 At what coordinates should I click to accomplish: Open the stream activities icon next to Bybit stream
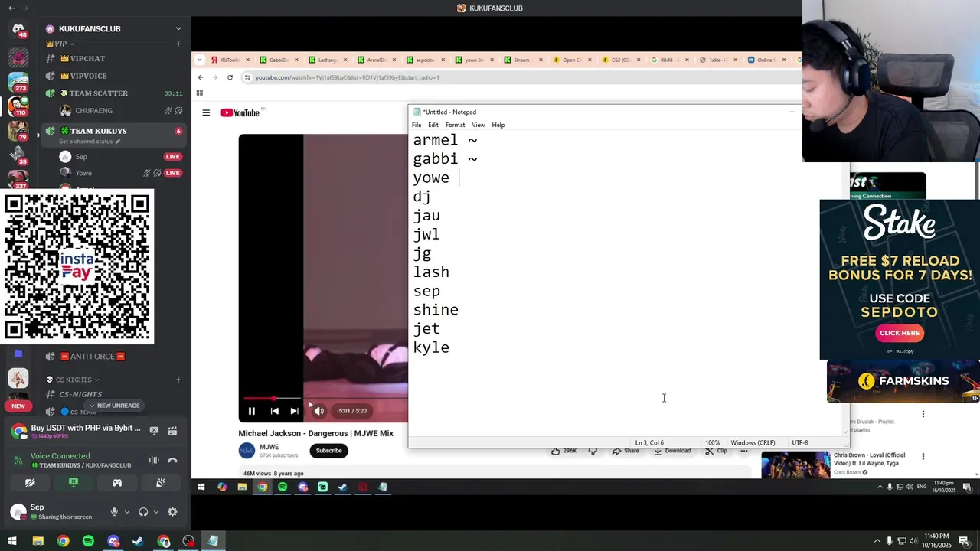point(172,431)
